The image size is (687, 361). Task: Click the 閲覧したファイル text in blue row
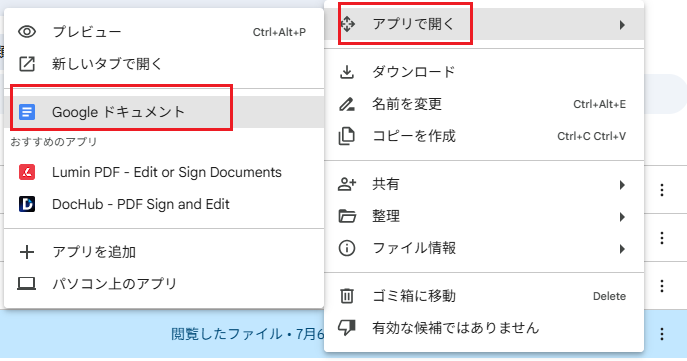(227, 334)
